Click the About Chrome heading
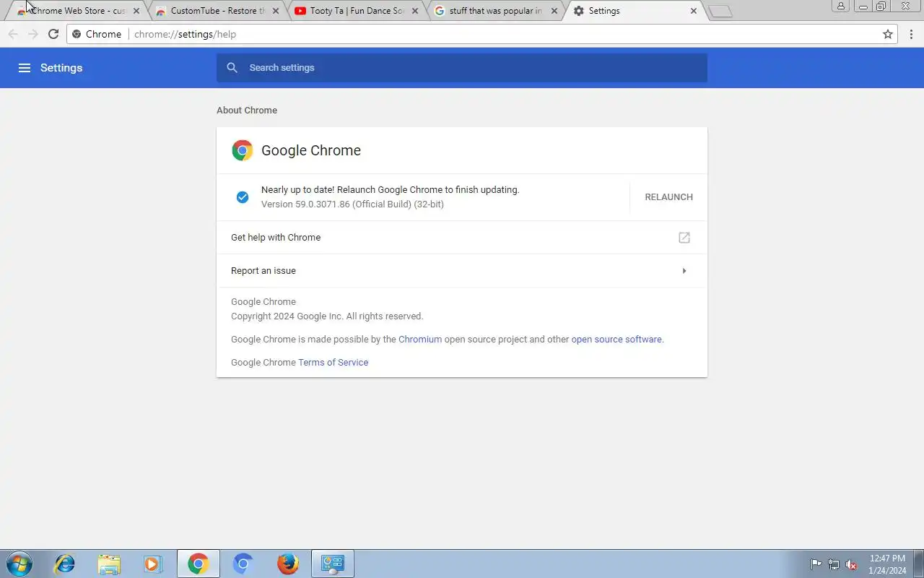This screenshot has width=924, height=578. tap(247, 111)
